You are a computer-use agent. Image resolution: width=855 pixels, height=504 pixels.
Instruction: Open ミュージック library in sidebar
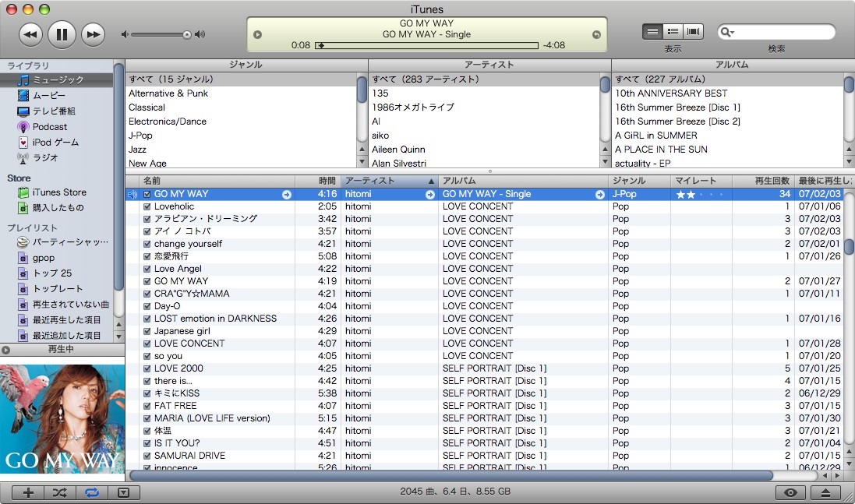point(57,80)
